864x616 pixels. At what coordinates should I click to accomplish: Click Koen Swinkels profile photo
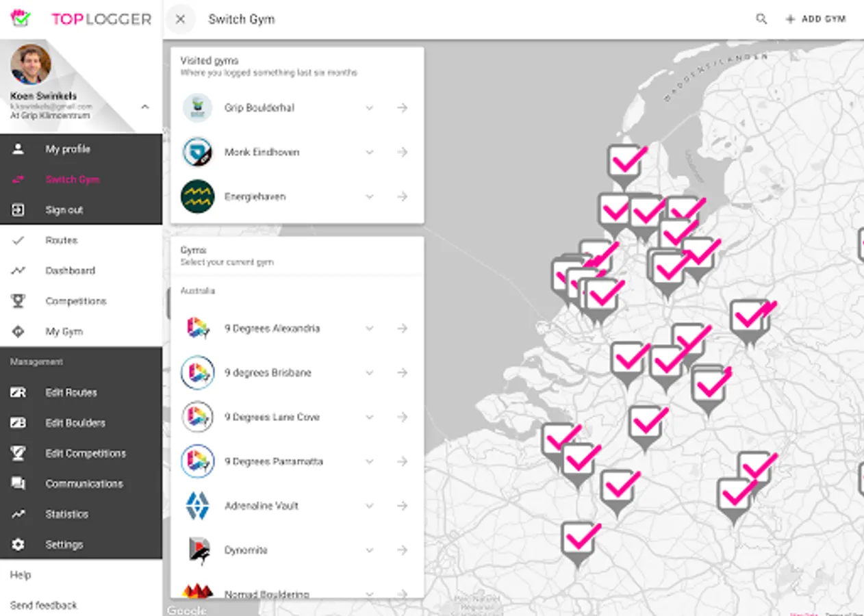pos(31,64)
